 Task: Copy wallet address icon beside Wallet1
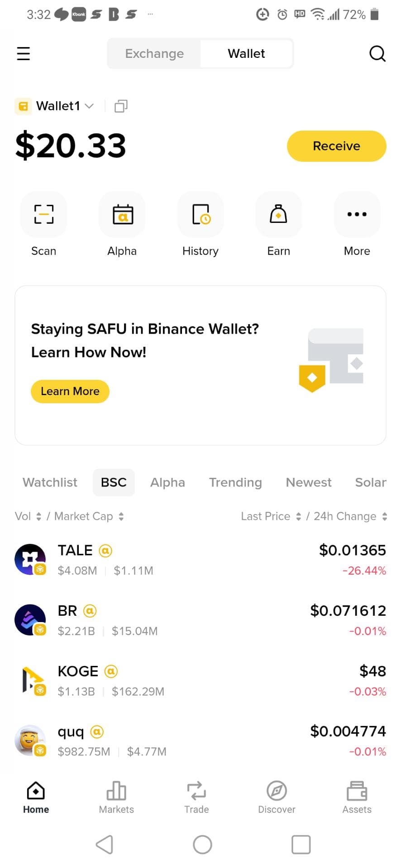pyautogui.click(x=121, y=106)
